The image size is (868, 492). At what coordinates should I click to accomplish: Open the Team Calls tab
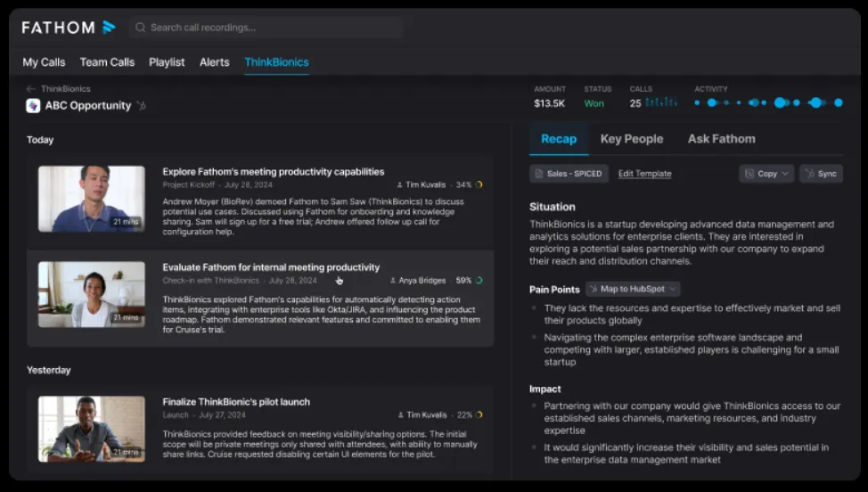[107, 62]
